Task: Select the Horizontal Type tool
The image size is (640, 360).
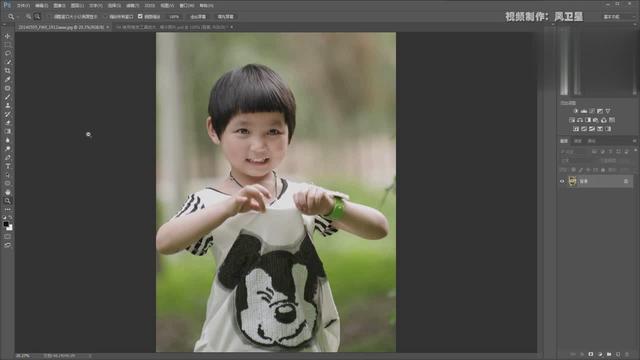Action: pos(7,166)
